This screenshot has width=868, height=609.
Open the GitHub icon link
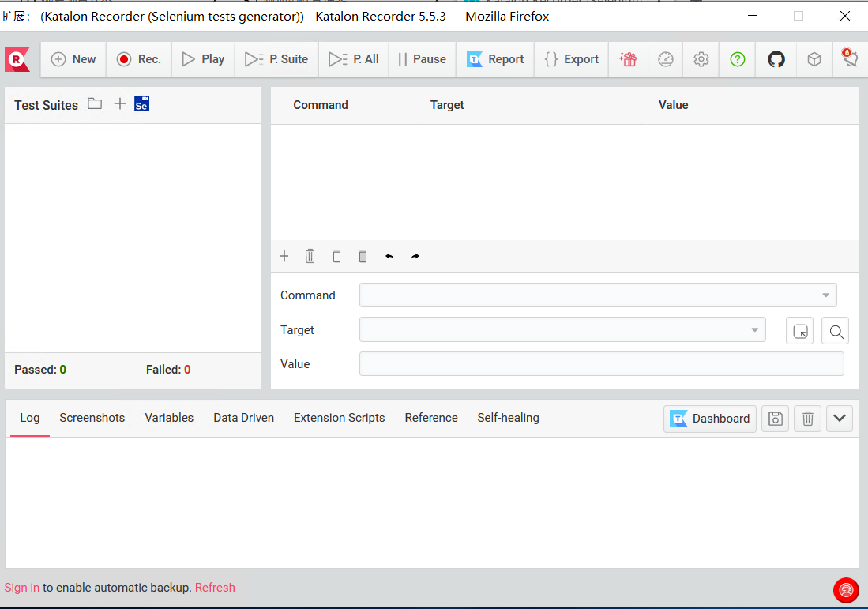point(776,59)
